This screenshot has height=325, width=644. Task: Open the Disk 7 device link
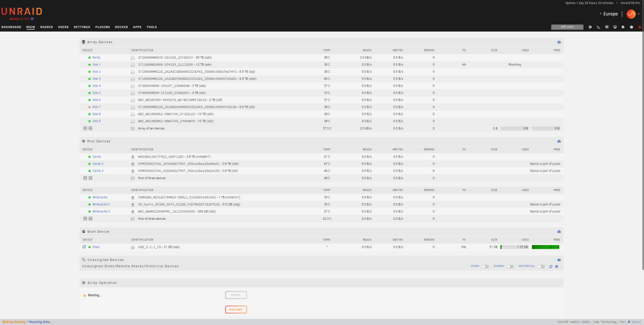pos(97,107)
